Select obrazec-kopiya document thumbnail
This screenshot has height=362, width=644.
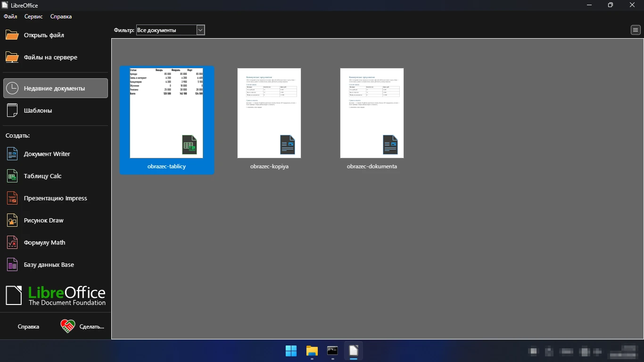pos(269,113)
